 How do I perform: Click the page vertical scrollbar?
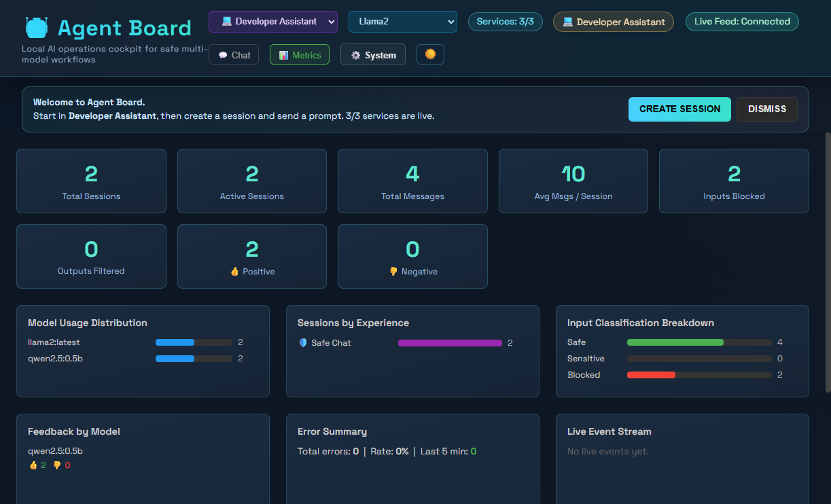(x=828, y=262)
